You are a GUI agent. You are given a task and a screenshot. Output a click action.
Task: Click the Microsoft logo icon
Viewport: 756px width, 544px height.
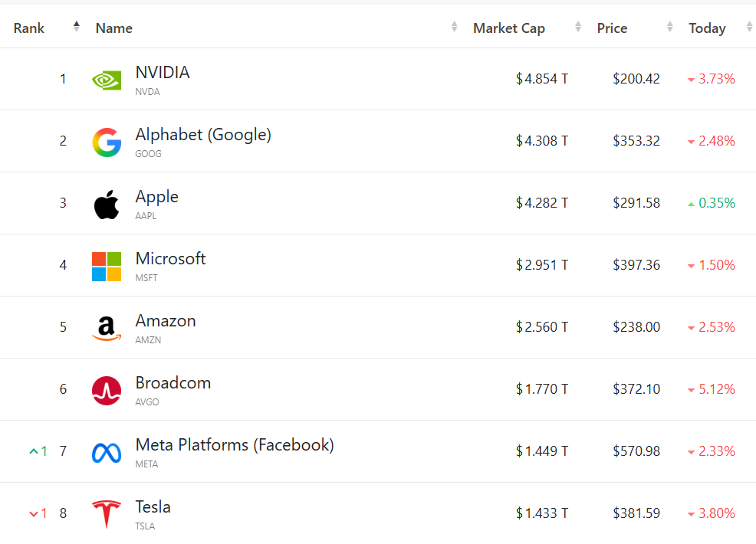(x=107, y=267)
